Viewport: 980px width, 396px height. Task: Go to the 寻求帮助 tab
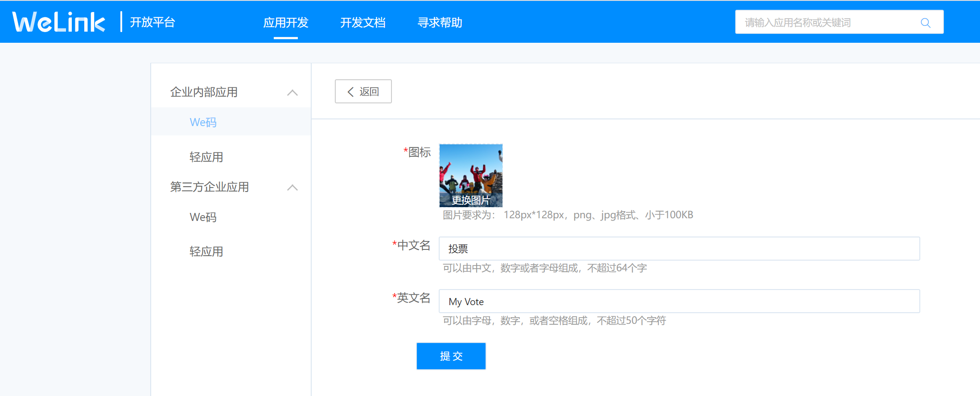[x=440, y=23]
